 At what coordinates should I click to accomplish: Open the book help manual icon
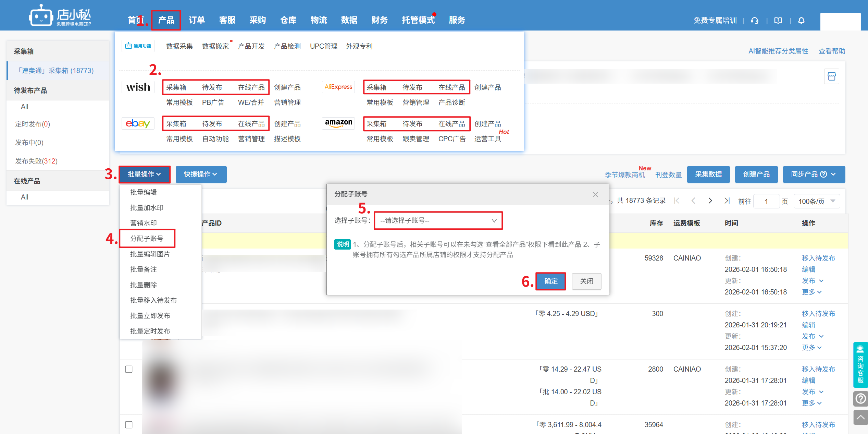(778, 21)
